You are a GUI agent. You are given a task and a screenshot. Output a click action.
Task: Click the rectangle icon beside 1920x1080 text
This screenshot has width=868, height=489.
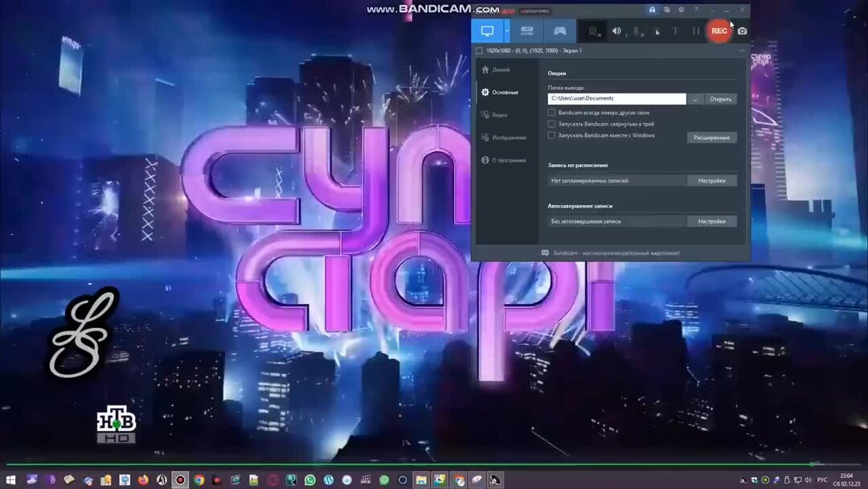479,51
